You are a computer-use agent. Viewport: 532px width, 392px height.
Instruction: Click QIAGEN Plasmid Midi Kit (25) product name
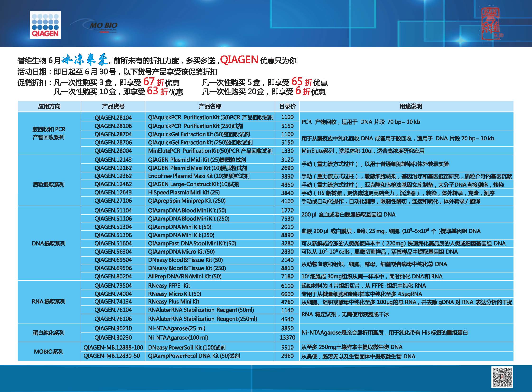197,160
